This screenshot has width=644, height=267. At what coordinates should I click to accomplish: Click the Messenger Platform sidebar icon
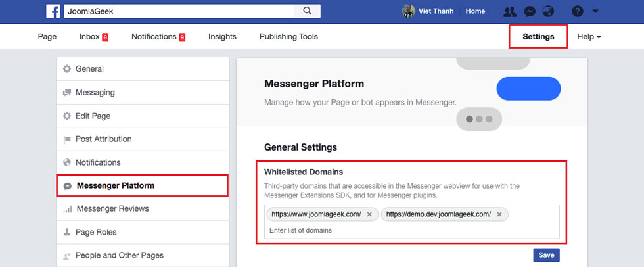coord(68,186)
